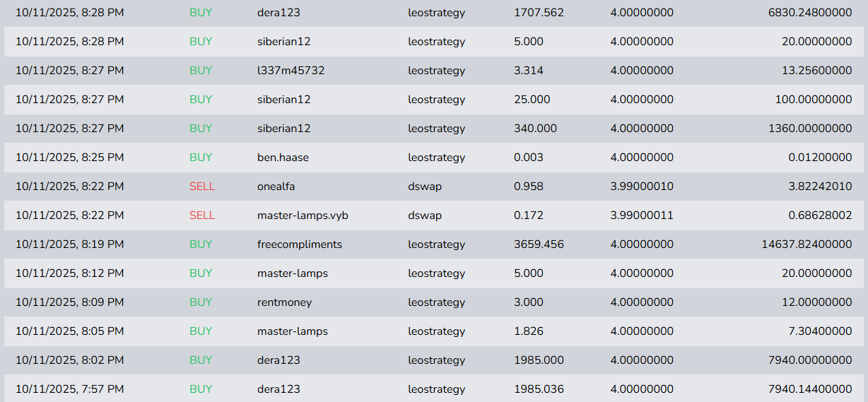Click the 10/11/2025, 7:57 PM timestamp
The height and width of the screenshot is (402, 868).
(69, 389)
